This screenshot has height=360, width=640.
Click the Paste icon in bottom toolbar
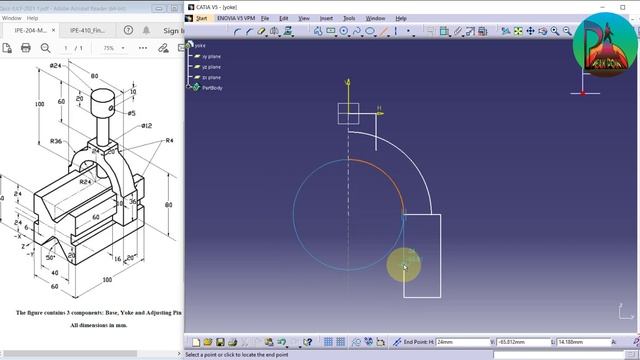pyautogui.click(x=269, y=342)
